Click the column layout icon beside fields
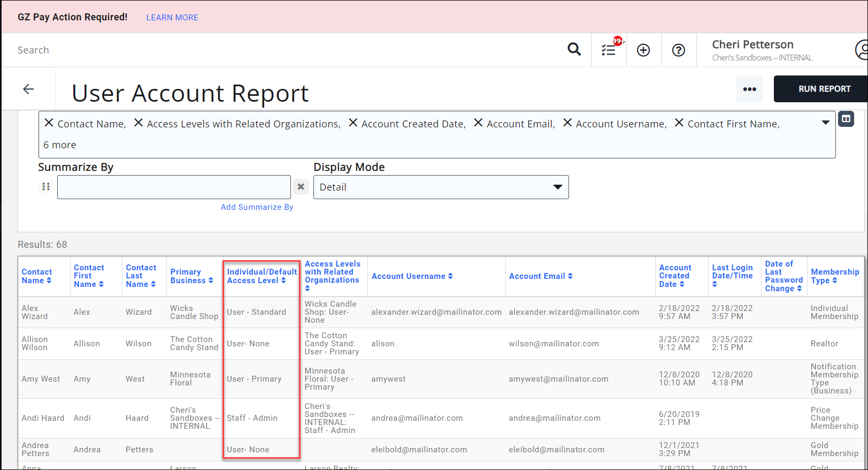This screenshot has height=470, width=868. 846,119
